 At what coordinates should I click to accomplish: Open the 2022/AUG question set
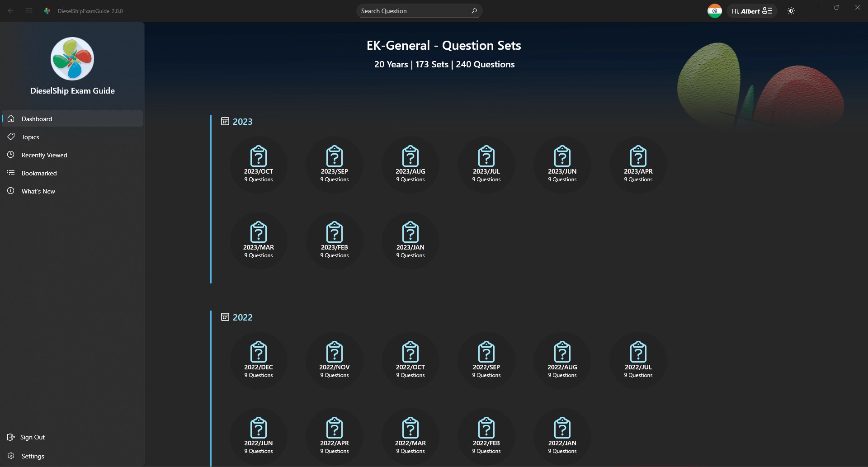pos(562,361)
